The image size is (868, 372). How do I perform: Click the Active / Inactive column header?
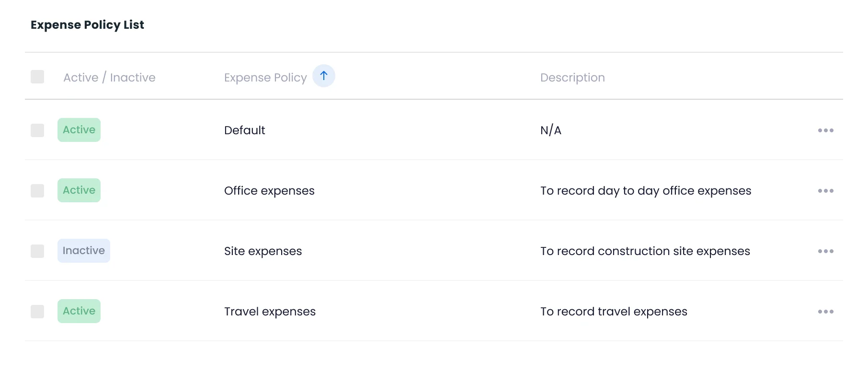pos(109,78)
